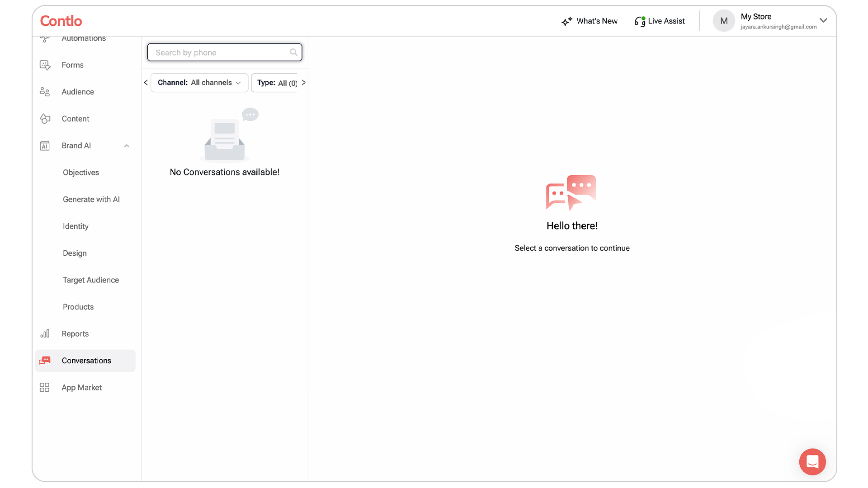Open the Type: All (0) filter dropdown
This screenshot has width=868, height=488.
(x=277, y=83)
